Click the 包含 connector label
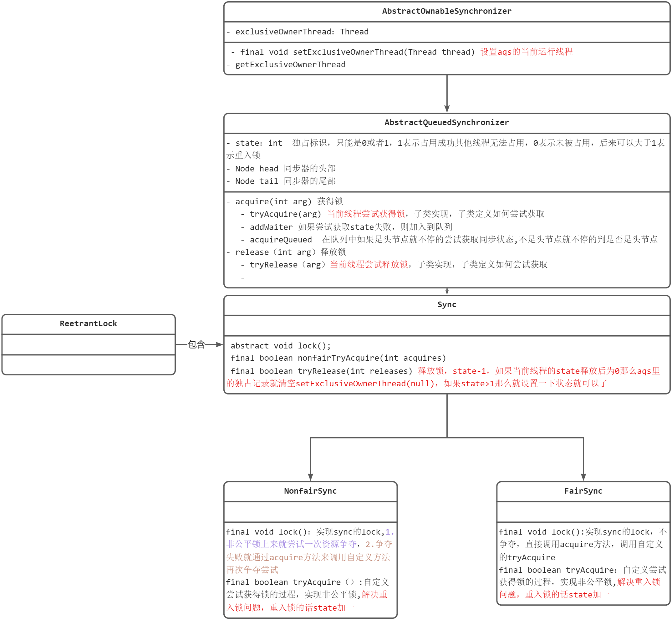Viewport: 672px width, 620px height. 196,344
